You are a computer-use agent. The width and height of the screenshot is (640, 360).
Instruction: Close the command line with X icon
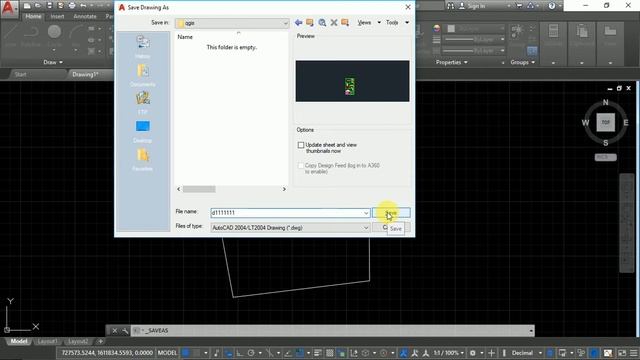point(115,331)
